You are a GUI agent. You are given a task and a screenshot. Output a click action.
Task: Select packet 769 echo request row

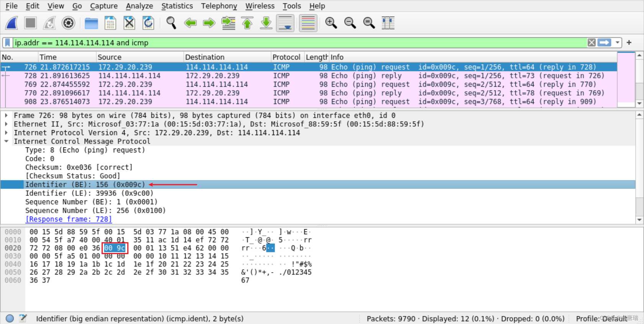pyautogui.click(x=309, y=84)
